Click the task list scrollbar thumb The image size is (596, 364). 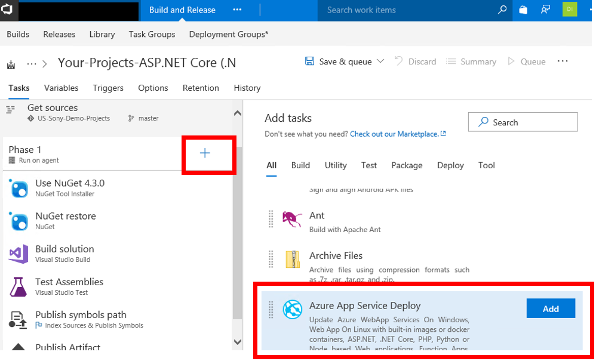click(x=238, y=233)
